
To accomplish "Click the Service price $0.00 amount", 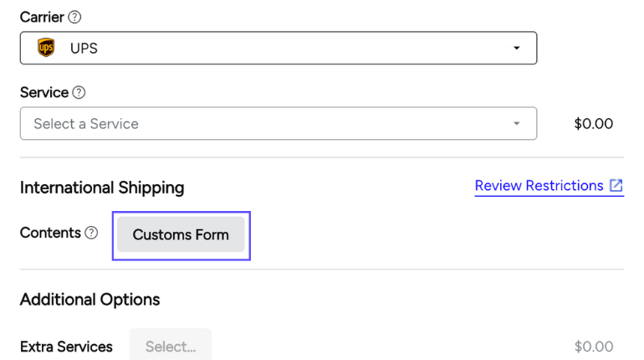I will tap(594, 124).
